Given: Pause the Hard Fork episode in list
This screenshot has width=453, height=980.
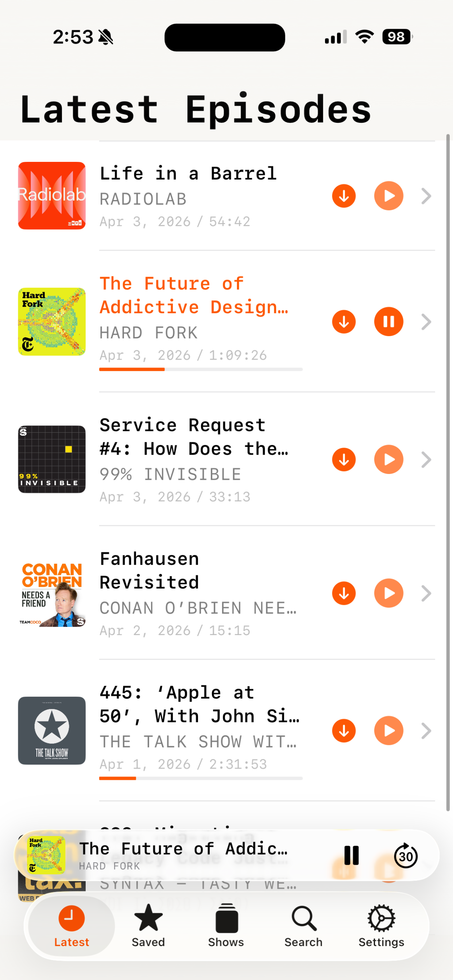Looking at the screenshot, I should tap(389, 322).
